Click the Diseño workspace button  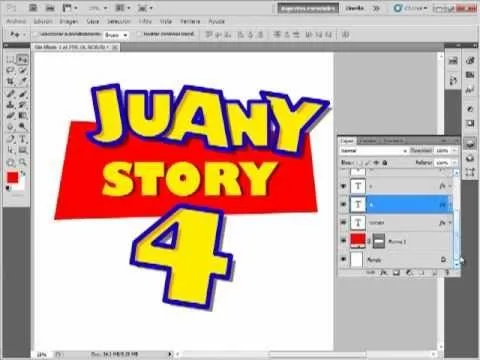354,8
